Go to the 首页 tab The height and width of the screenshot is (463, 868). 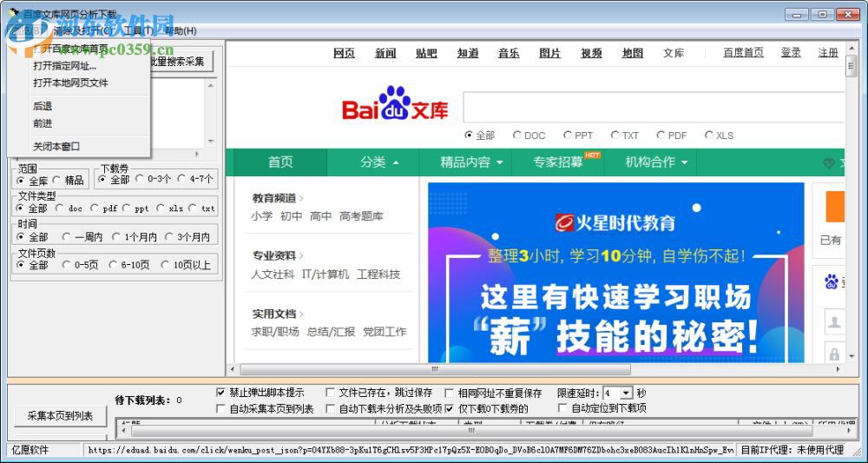click(x=280, y=162)
